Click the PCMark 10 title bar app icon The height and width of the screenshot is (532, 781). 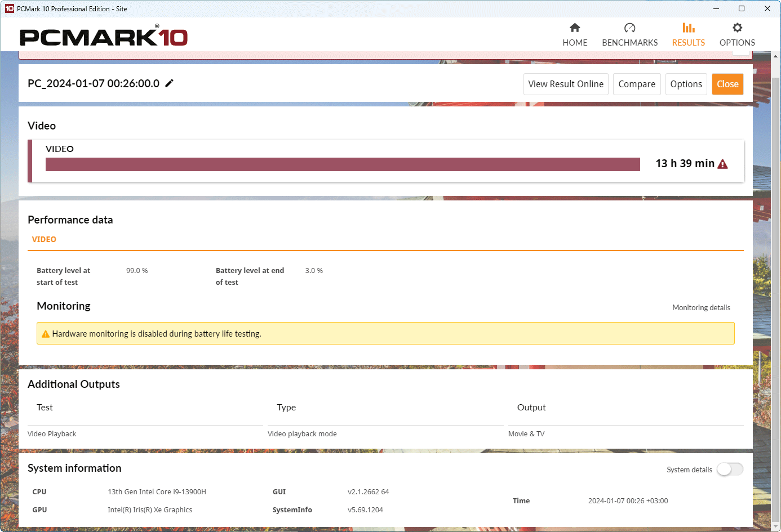click(x=9, y=8)
